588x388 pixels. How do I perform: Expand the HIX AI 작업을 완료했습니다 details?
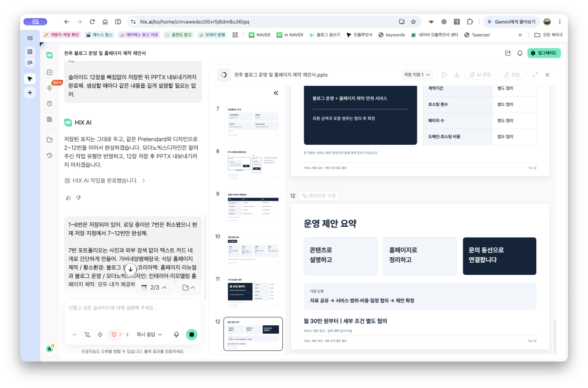[x=105, y=181]
